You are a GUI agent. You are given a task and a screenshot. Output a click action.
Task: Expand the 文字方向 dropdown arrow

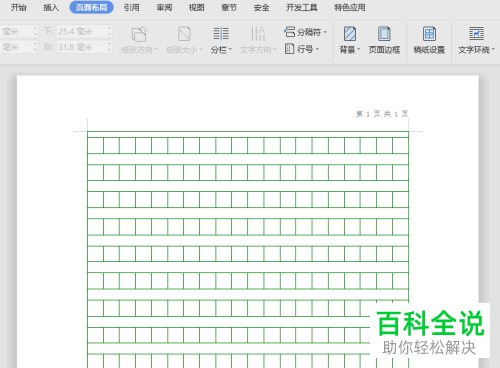point(275,50)
